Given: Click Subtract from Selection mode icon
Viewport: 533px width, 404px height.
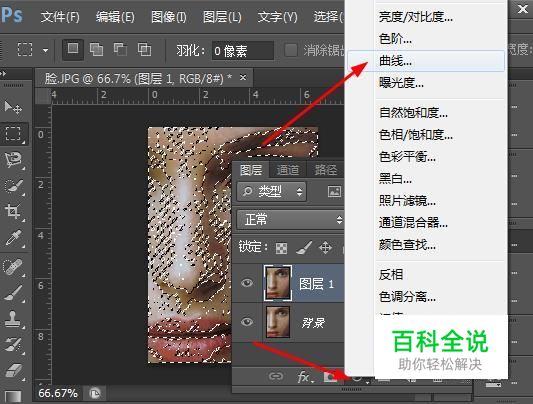Looking at the screenshot, I should [x=120, y=50].
